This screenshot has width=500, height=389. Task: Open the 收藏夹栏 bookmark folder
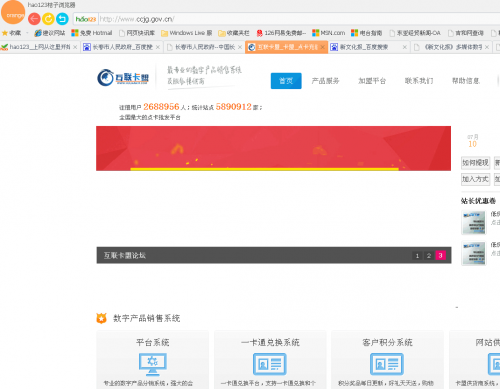pyautogui.click(x=234, y=33)
